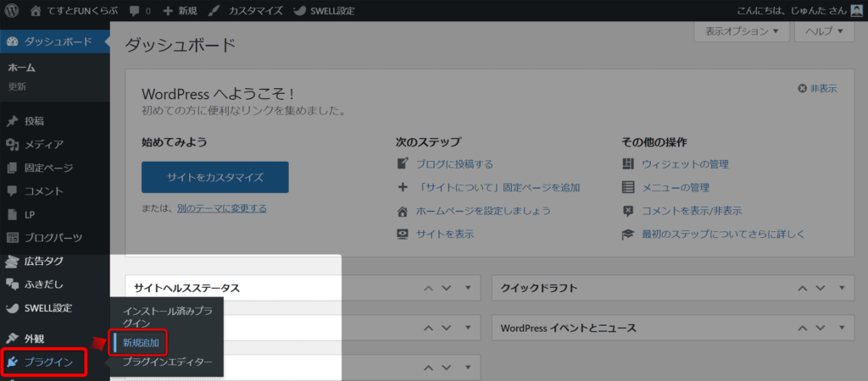Click the icon beside コメントを表示/非表示
This screenshot has width=868, height=381.
tap(628, 211)
